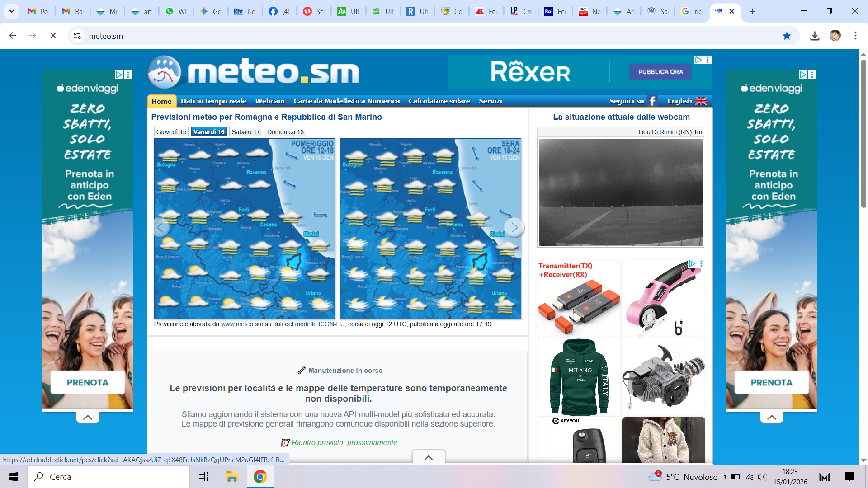Bookmark page with star icon

coord(787,36)
